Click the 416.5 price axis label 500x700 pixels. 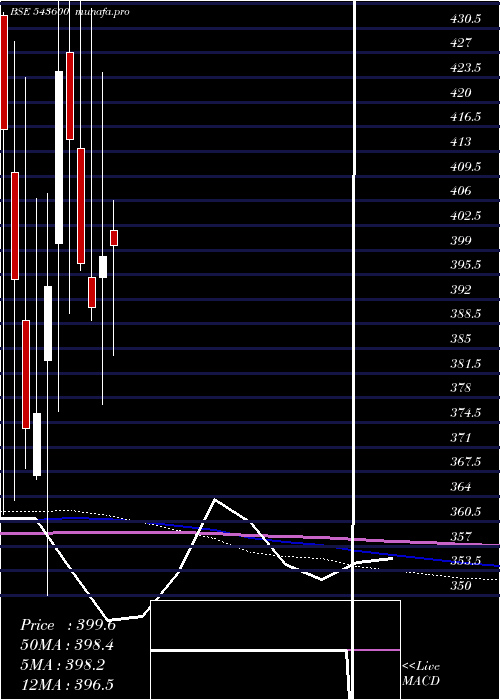(x=465, y=117)
